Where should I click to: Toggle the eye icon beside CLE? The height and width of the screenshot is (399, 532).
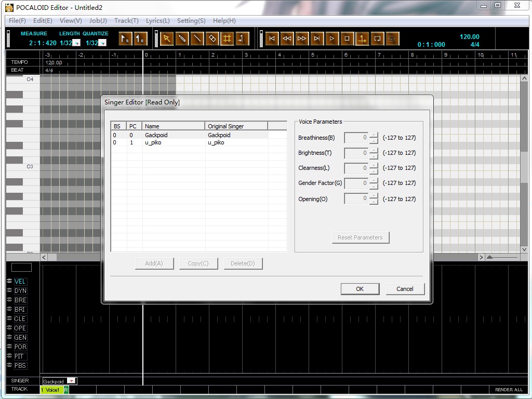click(9, 318)
